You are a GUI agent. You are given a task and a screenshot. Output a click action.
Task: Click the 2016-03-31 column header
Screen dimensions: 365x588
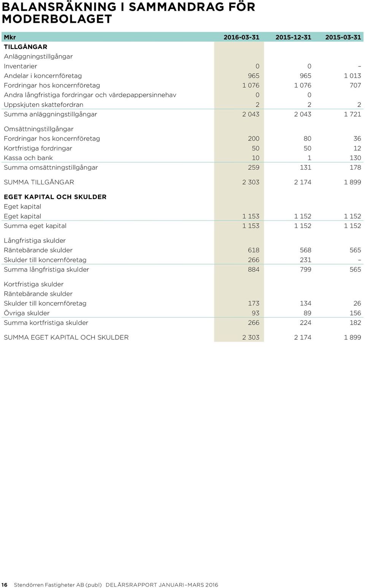click(x=241, y=37)
